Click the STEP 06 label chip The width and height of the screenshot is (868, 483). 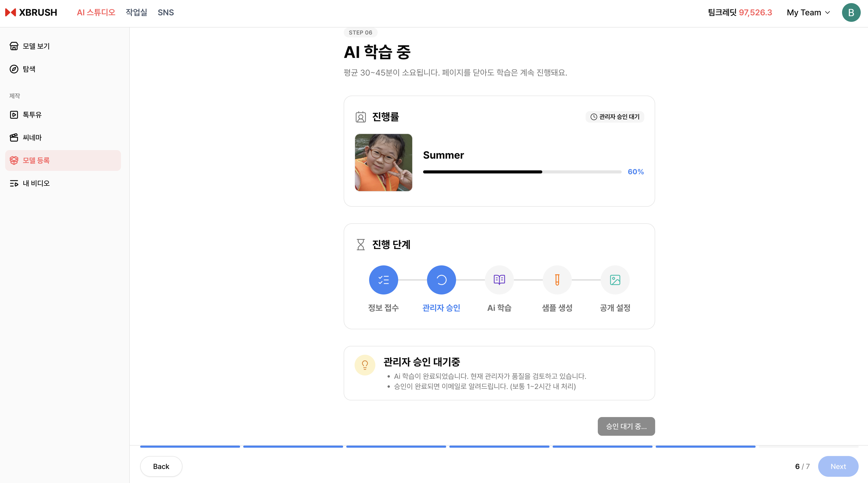(361, 32)
